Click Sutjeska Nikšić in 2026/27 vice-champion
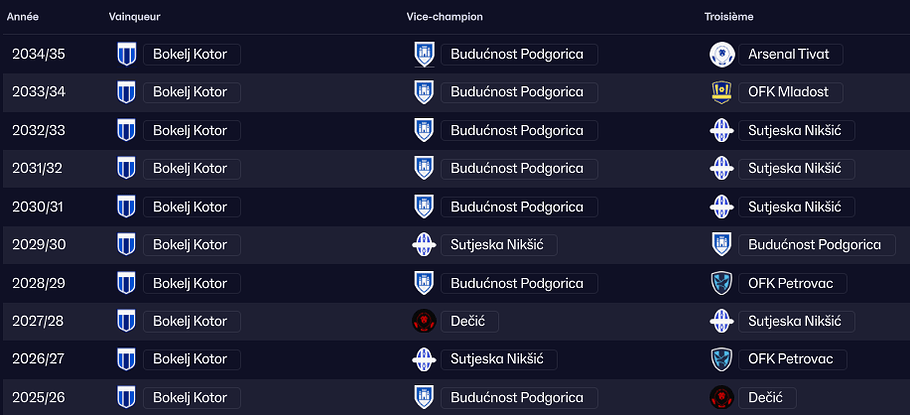The image size is (910, 415). [497, 359]
